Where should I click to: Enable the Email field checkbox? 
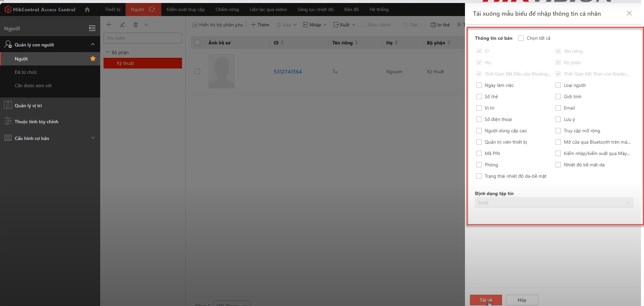click(558, 108)
